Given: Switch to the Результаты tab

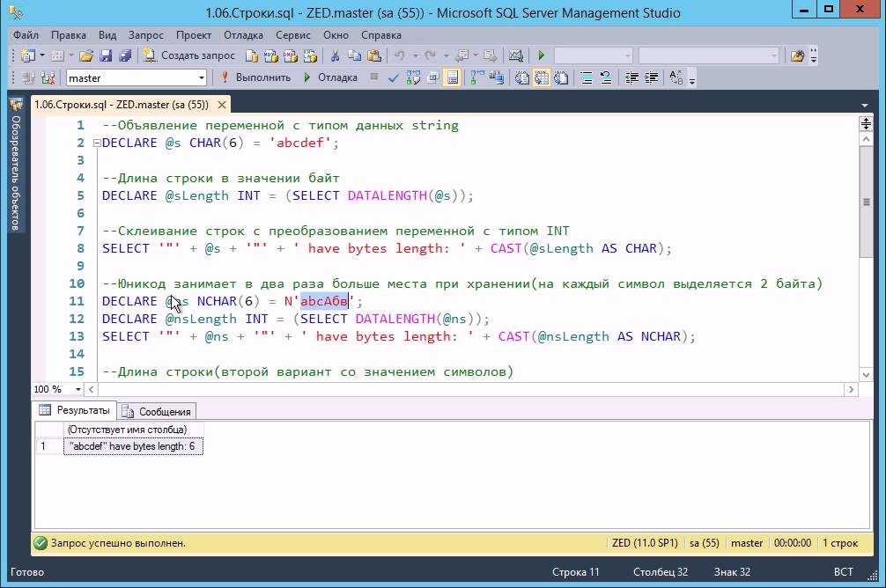Looking at the screenshot, I should point(75,410).
